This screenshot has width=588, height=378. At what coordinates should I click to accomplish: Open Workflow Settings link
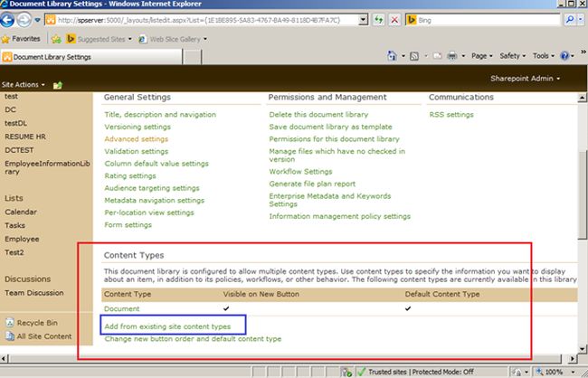[x=300, y=172]
